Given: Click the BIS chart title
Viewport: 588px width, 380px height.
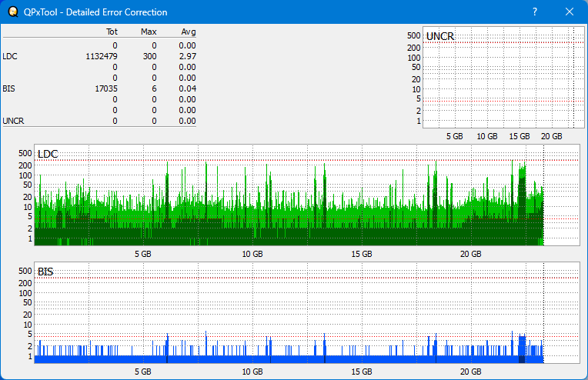Looking at the screenshot, I should point(45,272).
